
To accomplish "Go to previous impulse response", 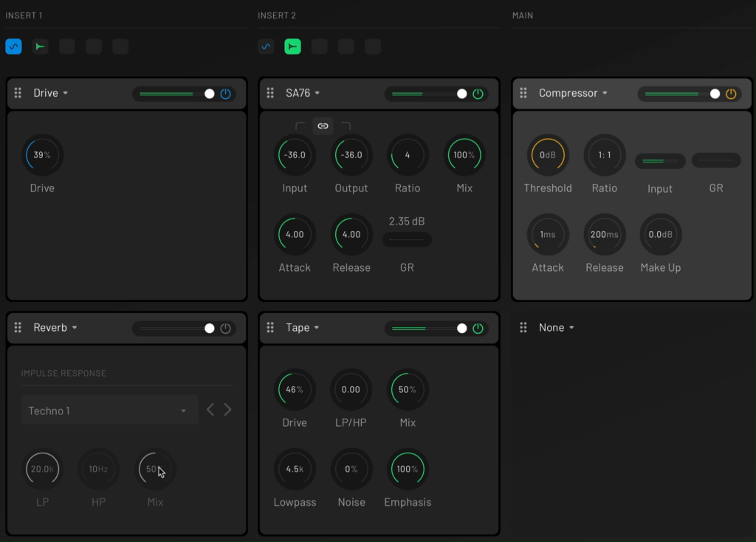I will coord(210,410).
